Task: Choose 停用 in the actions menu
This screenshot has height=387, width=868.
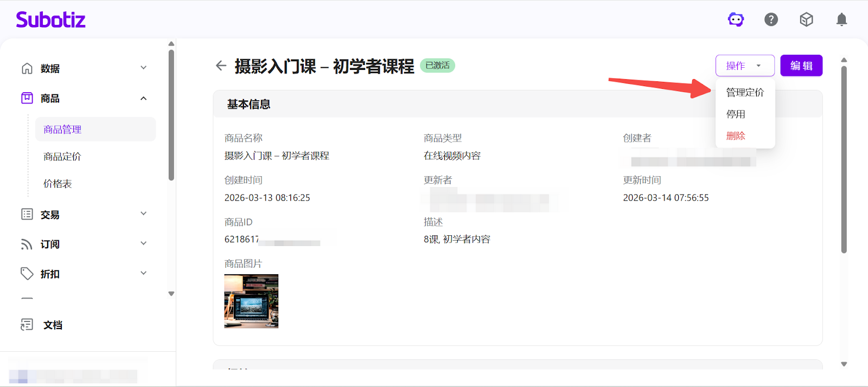Action: tap(736, 114)
